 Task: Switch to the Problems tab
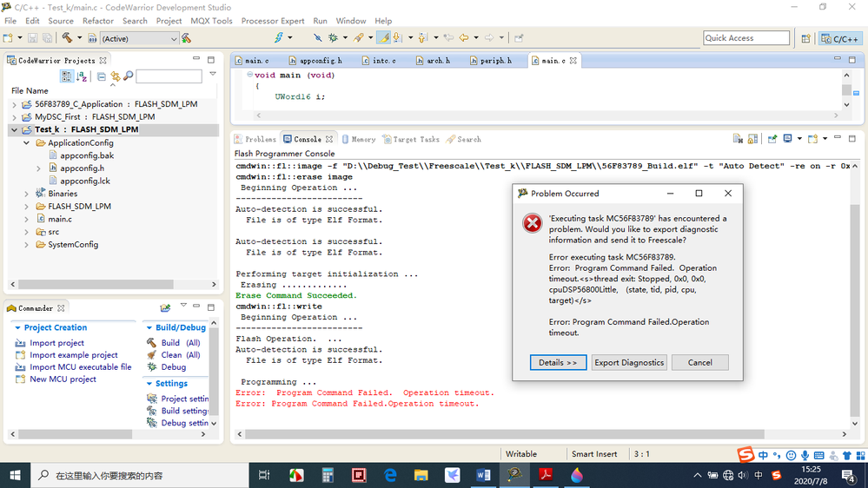(x=255, y=139)
